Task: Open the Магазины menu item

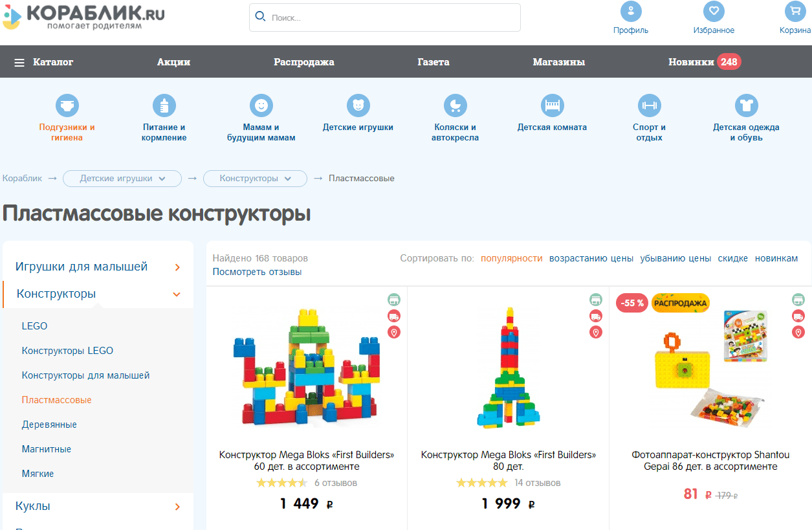Action: [559, 62]
